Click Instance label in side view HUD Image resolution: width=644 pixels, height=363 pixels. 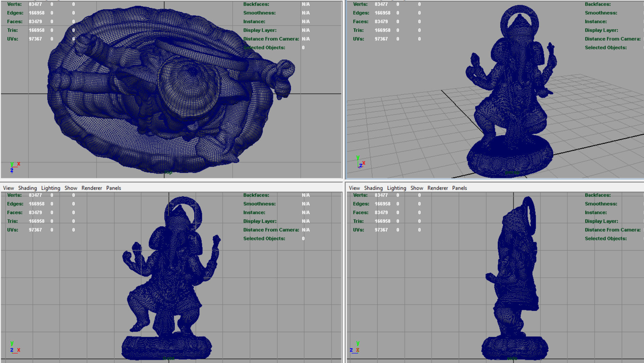coord(596,212)
